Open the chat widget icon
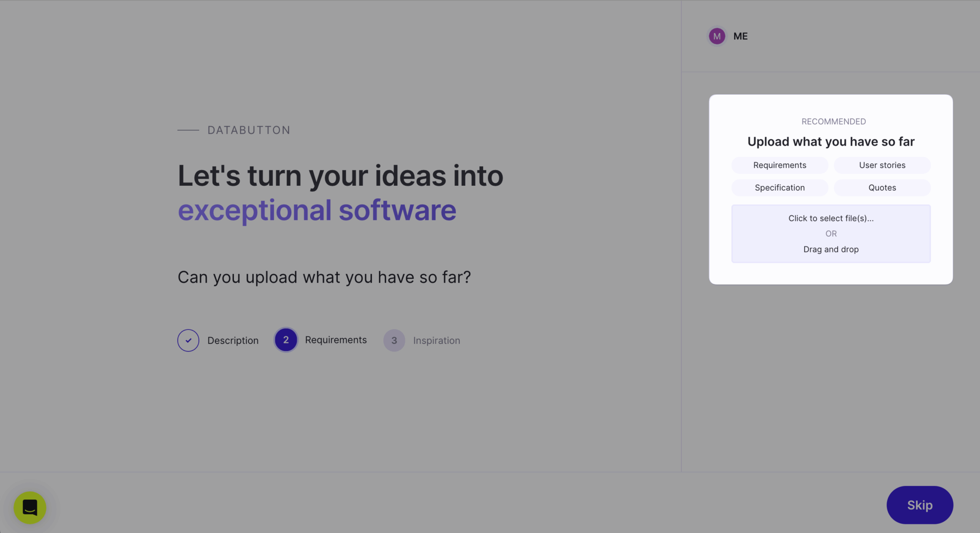This screenshot has width=980, height=533. click(30, 507)
